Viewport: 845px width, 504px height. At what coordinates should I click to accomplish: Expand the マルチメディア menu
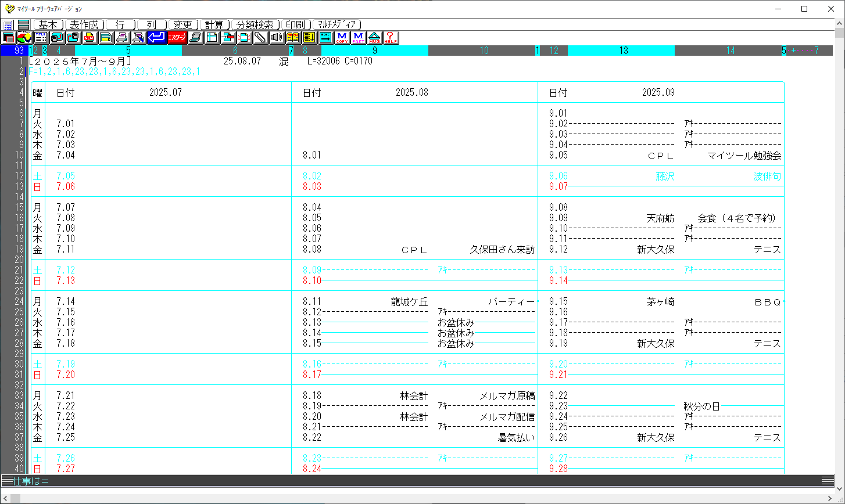(x=338, y=25)
